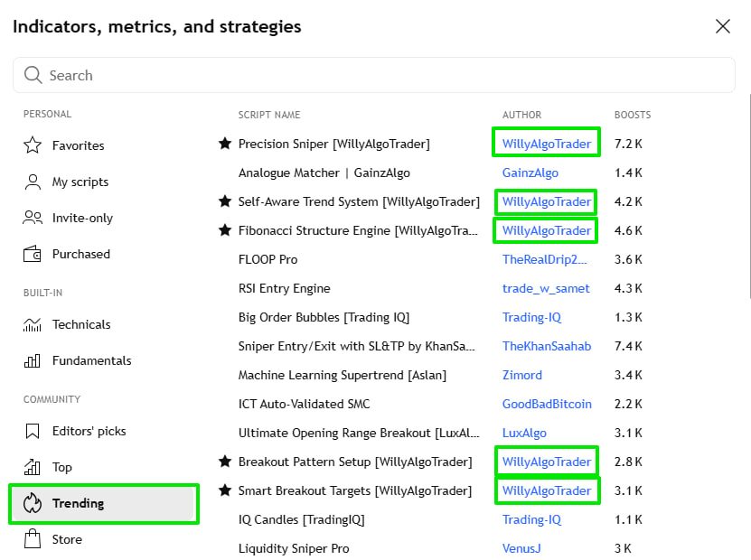Open WillyAlgoTrader link on Fibonacci Structure row
Image resolution: width=751 pixels, height=560 pixels.
pyautogui.click(x=547, y=230)
